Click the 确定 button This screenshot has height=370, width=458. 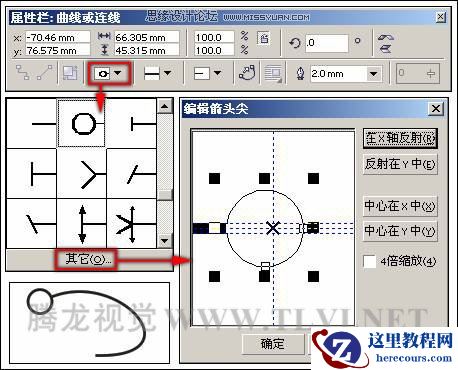pos(273,344)
